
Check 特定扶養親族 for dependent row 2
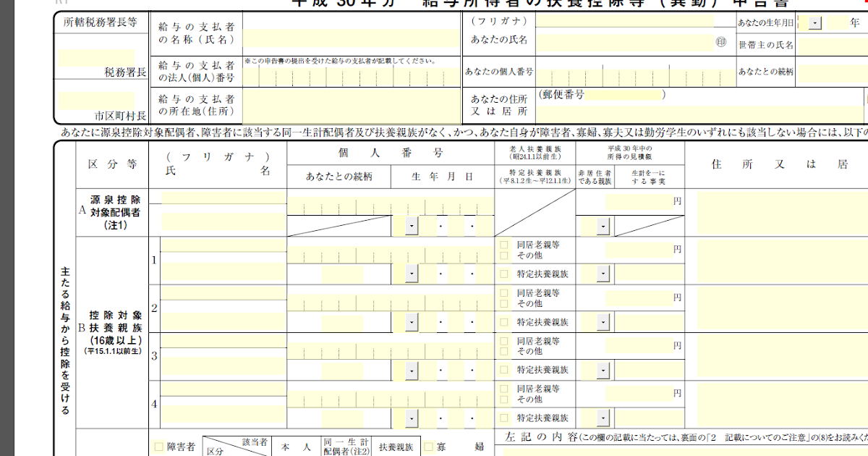tap(504, 322)
